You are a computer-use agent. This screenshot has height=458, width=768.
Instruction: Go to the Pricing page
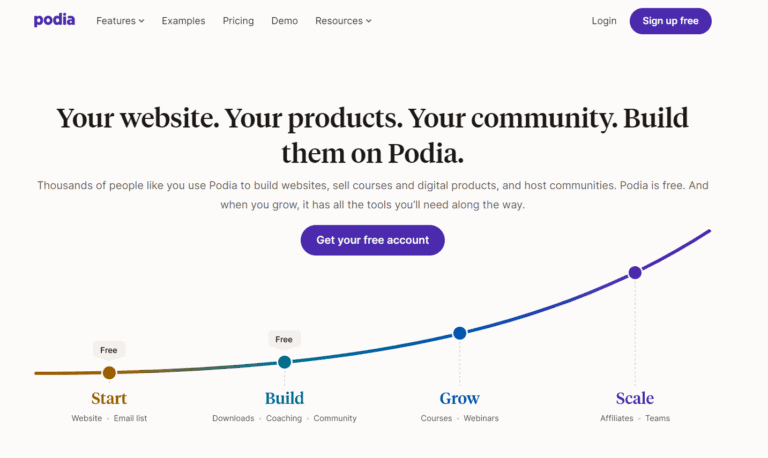pyautogui.click(x=238, y=21)
